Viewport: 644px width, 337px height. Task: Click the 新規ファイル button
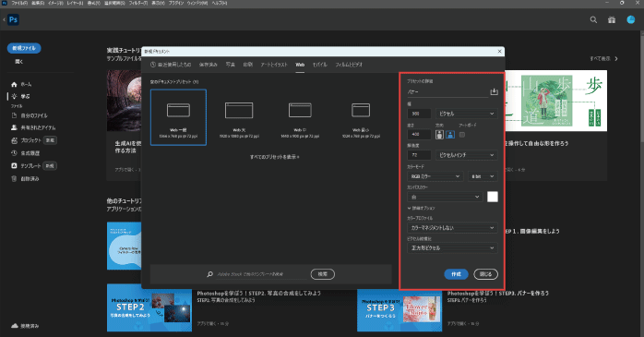tap(24, 48)
